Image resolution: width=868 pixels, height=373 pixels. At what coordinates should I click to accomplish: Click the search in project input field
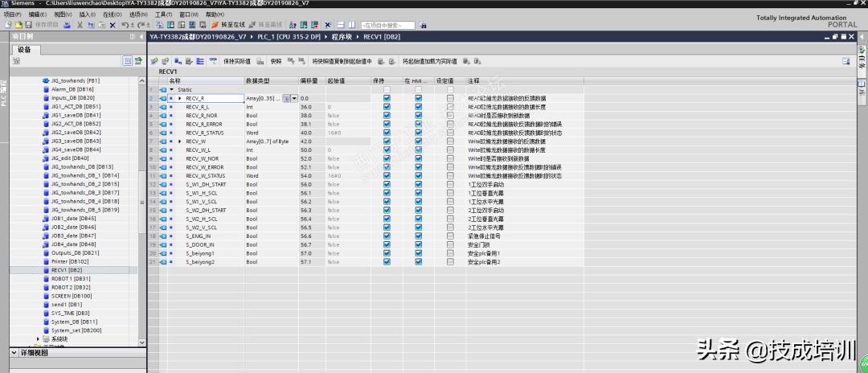tap(387, 26)
